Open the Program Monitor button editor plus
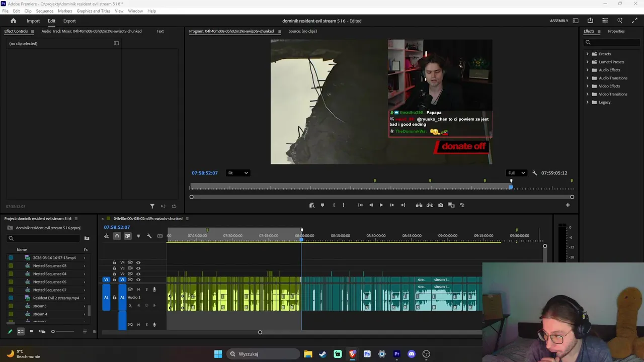Screen dimensions: 644x362 tap(568, 205)
